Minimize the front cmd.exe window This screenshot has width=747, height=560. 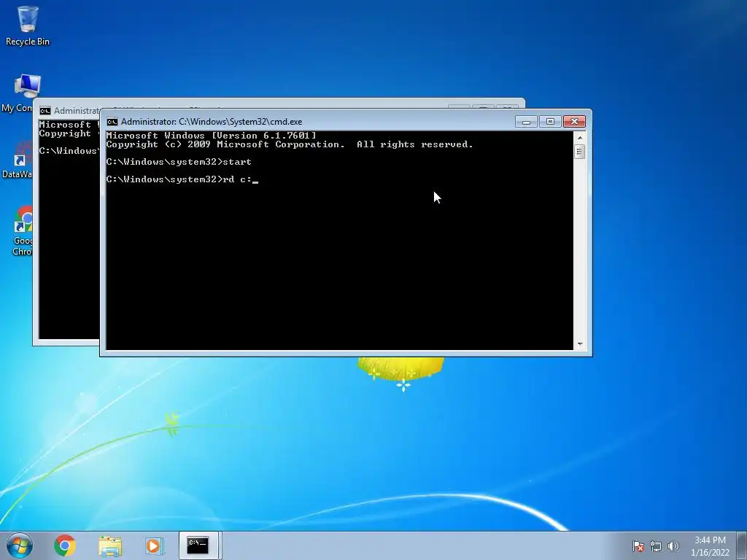click(x=526, y=122)
